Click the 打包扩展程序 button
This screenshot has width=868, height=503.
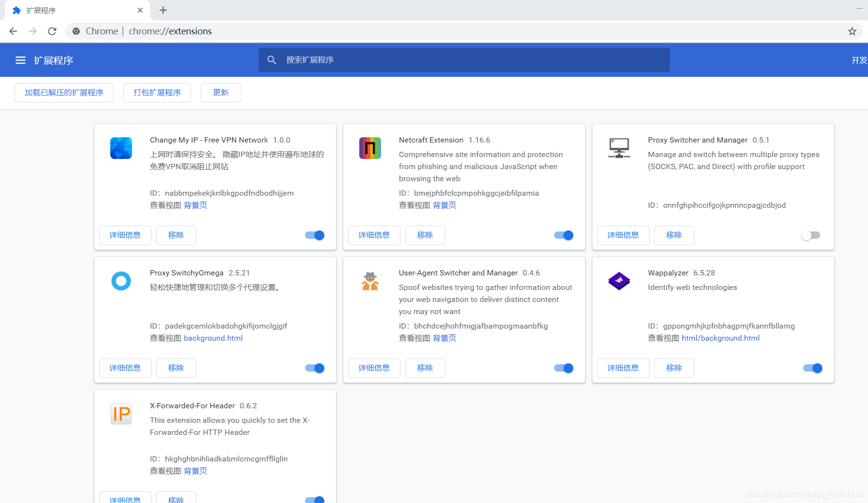pos(157,93)
